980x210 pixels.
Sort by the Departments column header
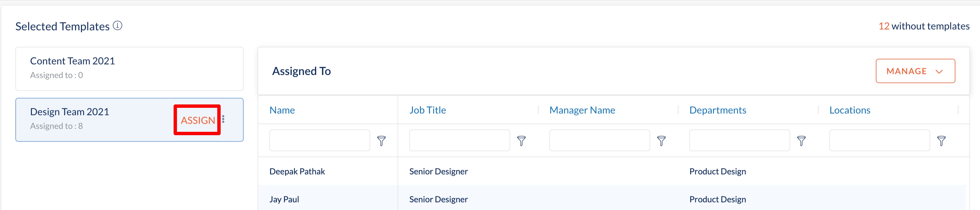coord(717,110)
